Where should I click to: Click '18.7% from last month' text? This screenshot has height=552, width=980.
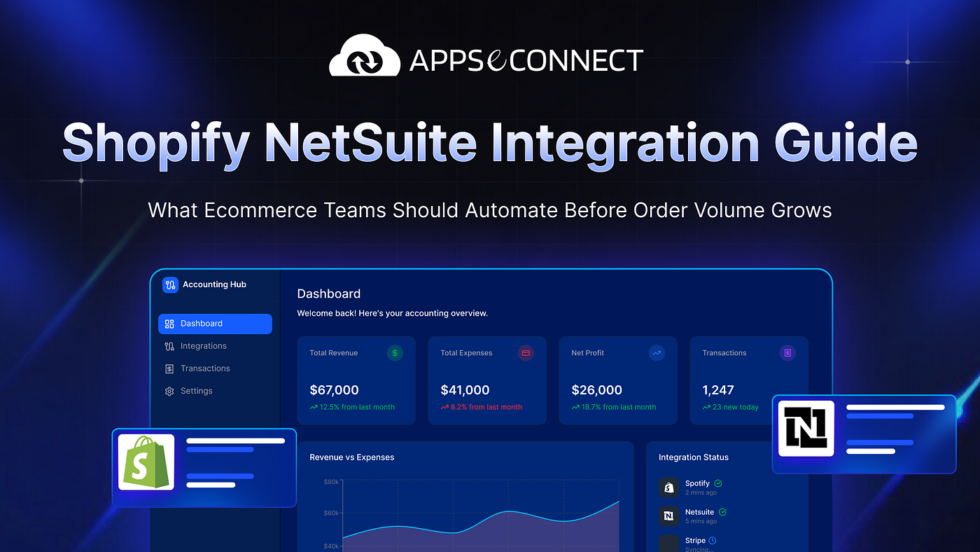click(619, 407)
